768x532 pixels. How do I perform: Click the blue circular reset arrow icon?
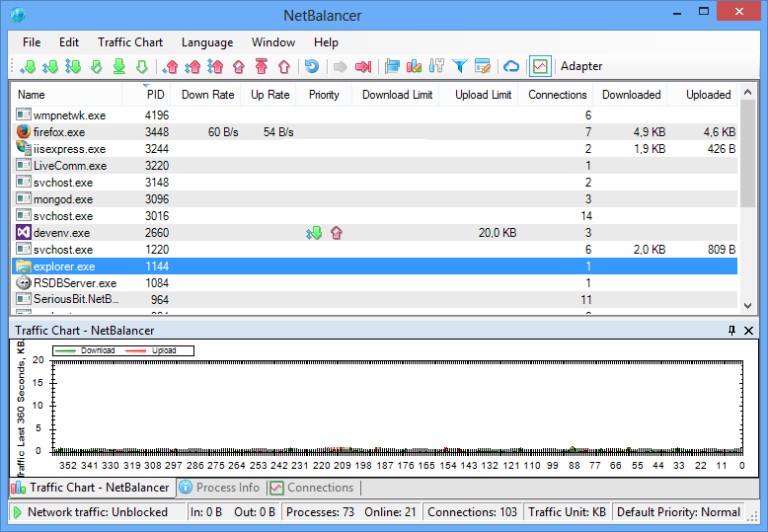coord(312,66)
